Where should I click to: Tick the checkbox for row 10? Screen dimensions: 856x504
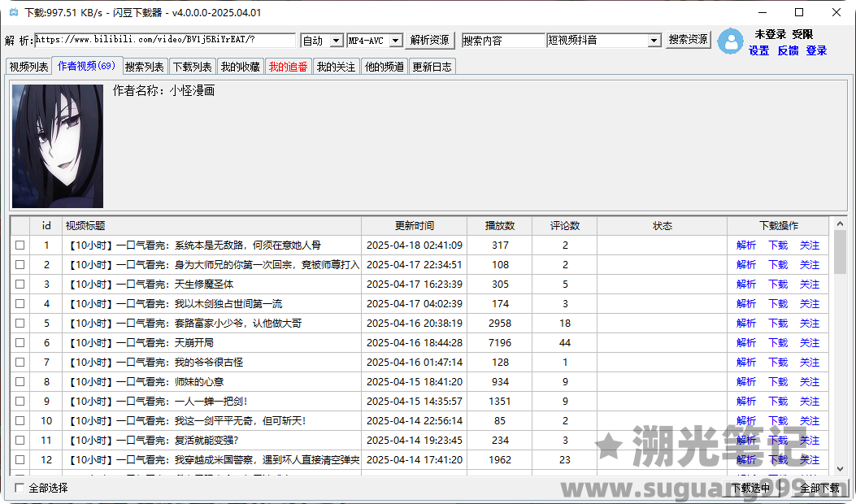click(x=20, y=421)
